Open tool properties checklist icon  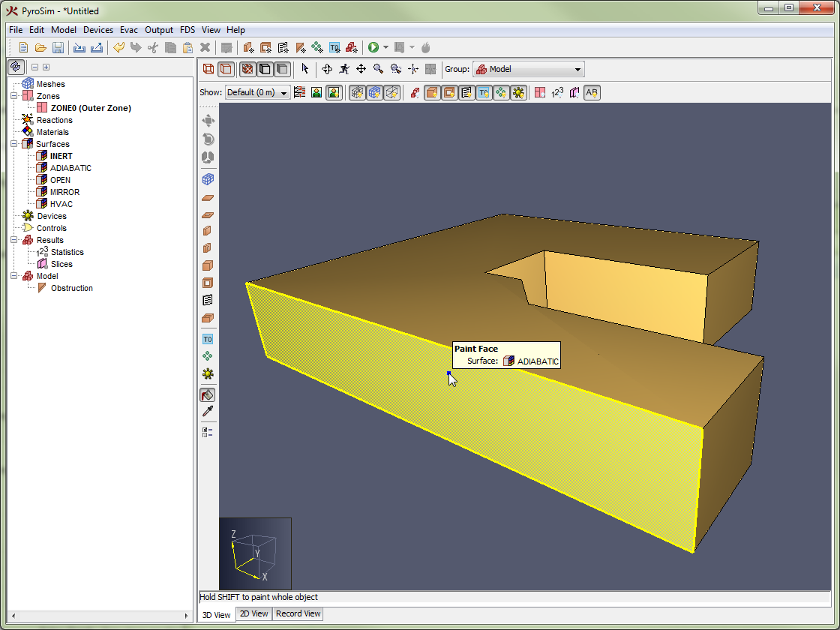208,432
